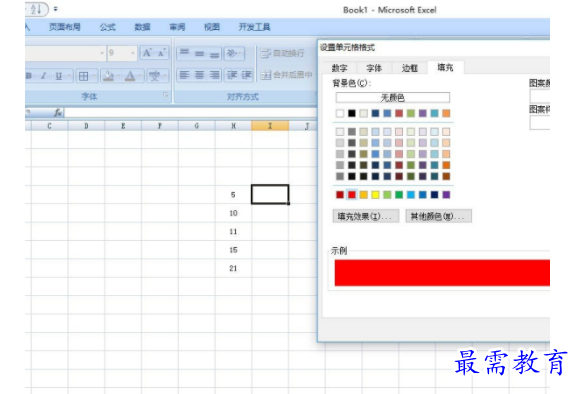Open the font size dropdown showing 9
Viewport: 576px width, 394px height.
pos(122,53)
